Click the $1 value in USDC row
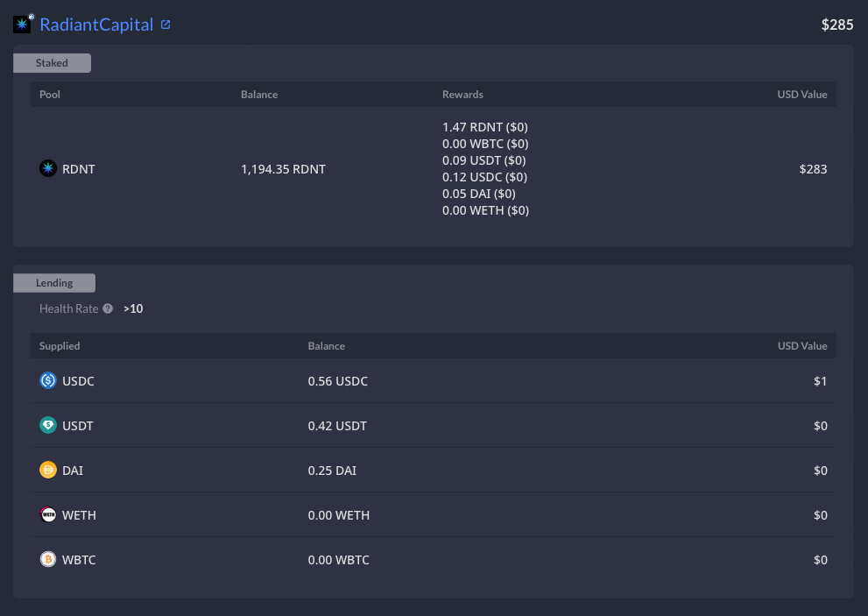The image size is (868, 616). click(x=821, y=381)
